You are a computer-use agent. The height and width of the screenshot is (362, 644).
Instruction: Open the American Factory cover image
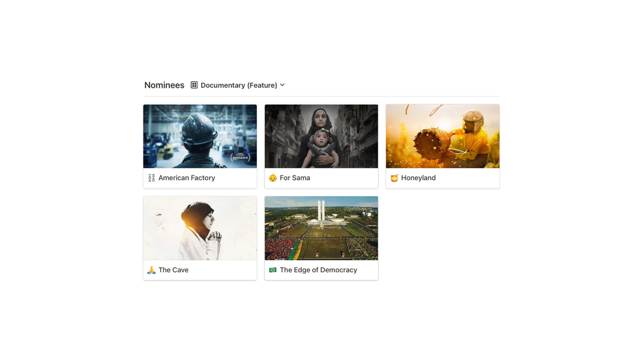200,136
